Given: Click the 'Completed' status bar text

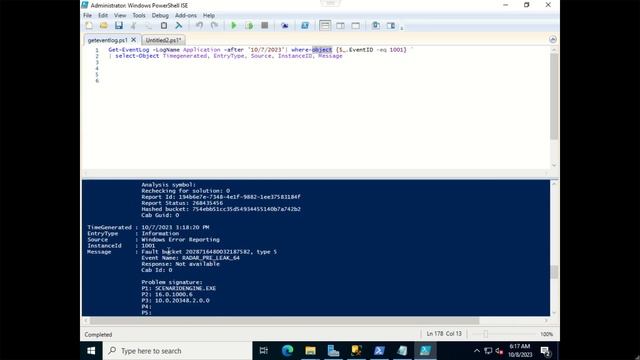Looking at the screenshot, I should tap(98, 334).
